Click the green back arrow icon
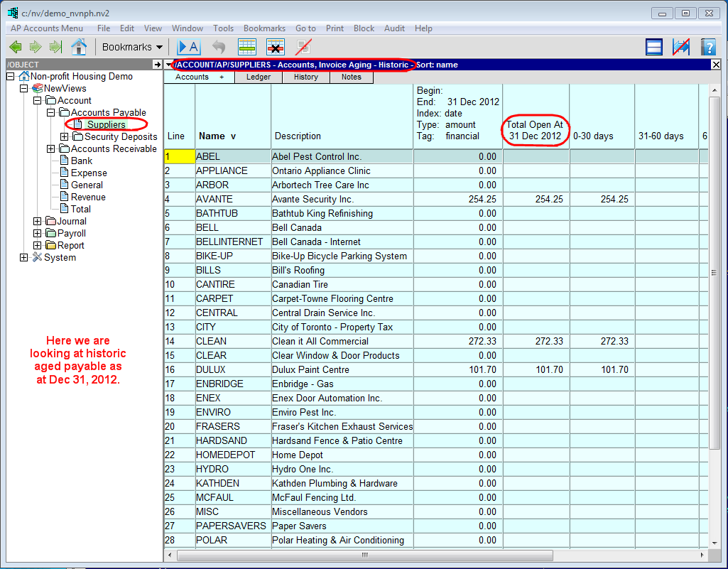 click(15, 47)
